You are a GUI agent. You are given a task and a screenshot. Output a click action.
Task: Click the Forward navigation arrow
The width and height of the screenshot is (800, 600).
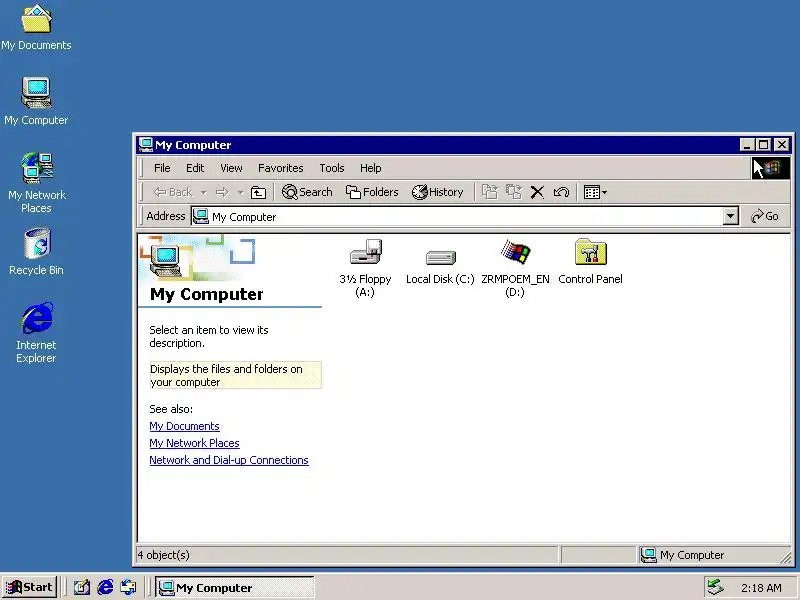coord(222,192)
